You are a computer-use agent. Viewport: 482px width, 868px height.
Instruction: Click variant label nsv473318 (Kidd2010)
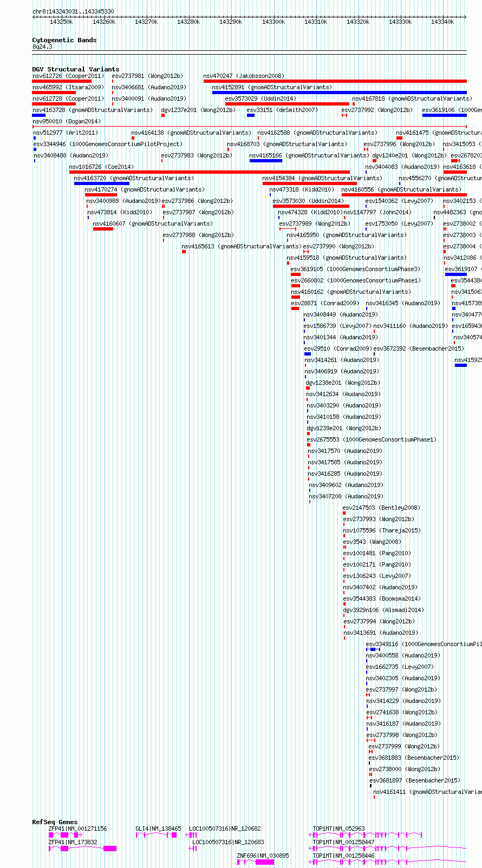point(302,189)
